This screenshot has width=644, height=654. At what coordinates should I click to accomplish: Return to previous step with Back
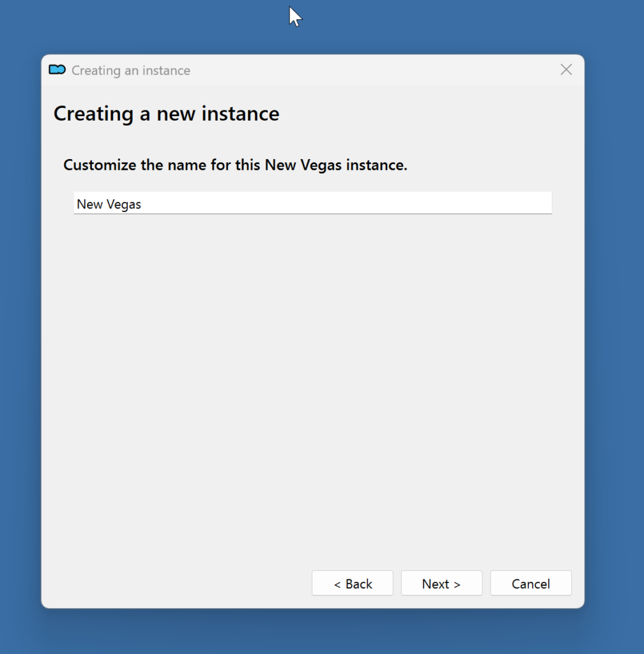[352, 584]
